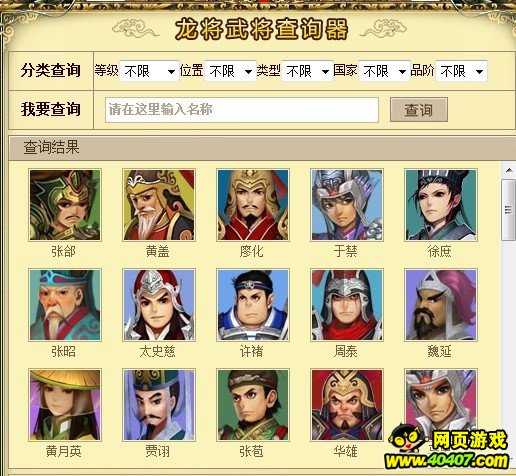Expand the 位置 position dropdown

pos(230,71)
